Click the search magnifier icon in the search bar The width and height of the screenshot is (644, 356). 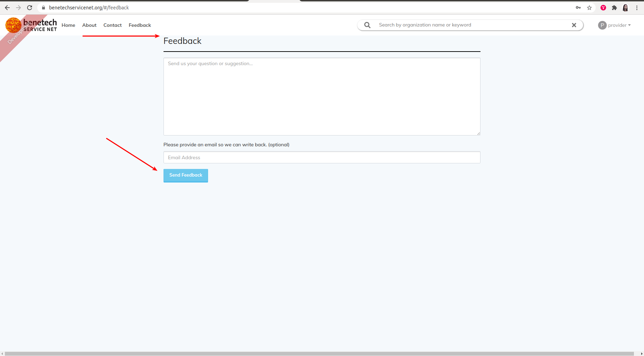367,25
